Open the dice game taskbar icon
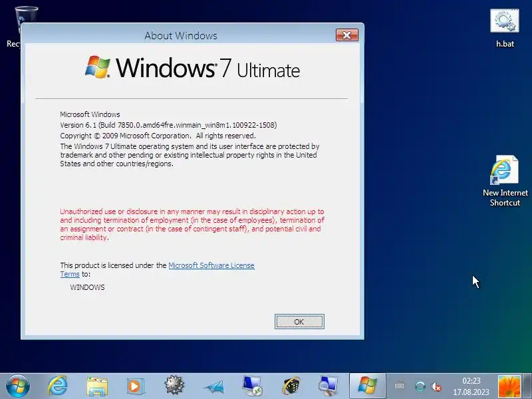The width and height of the screenshot is (532, 399). 291,386
